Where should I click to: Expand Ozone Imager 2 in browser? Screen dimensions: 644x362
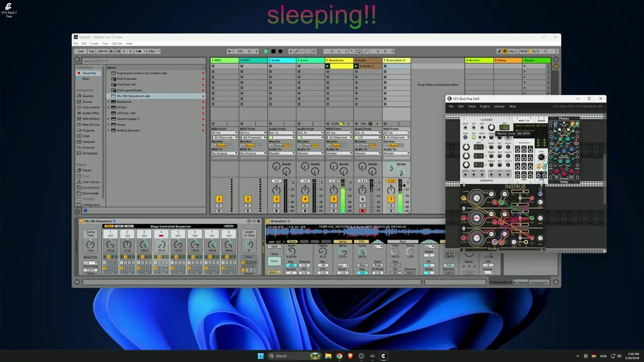point(109,119)
